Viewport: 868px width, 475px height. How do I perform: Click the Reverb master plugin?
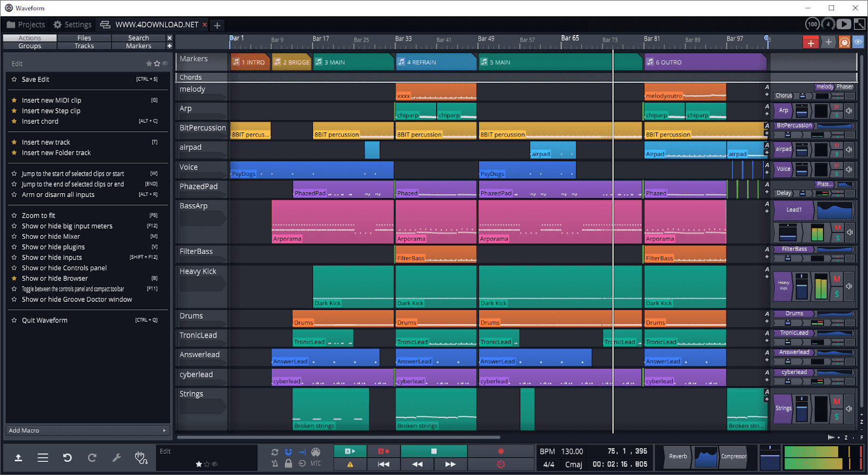678,457
